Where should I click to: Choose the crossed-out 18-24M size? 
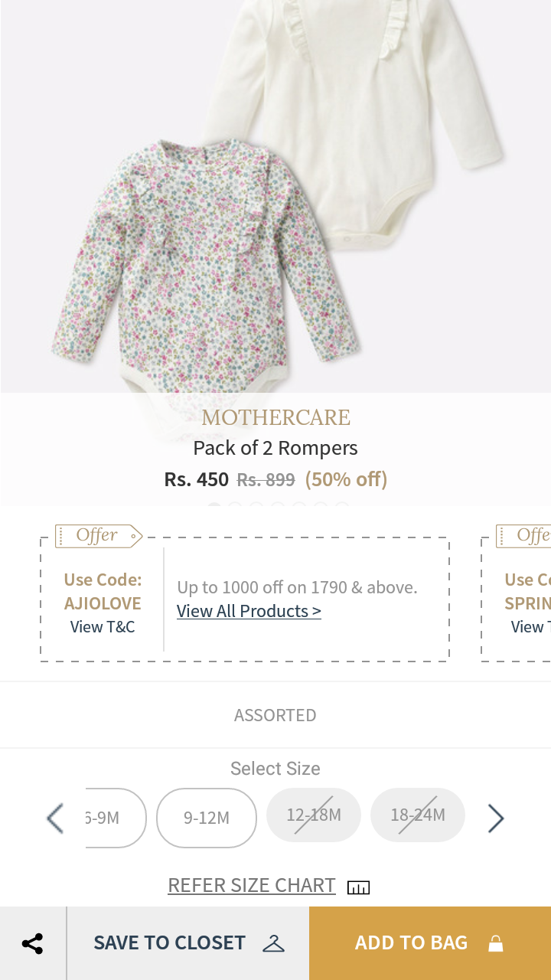pyautogui.click(x=418, y=815)
